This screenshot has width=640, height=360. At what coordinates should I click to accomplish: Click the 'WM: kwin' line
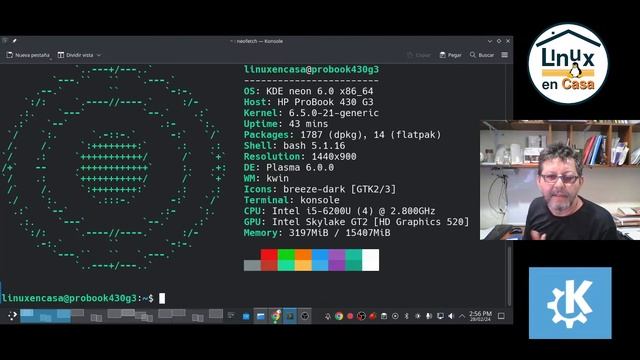(x=266, y=178)
